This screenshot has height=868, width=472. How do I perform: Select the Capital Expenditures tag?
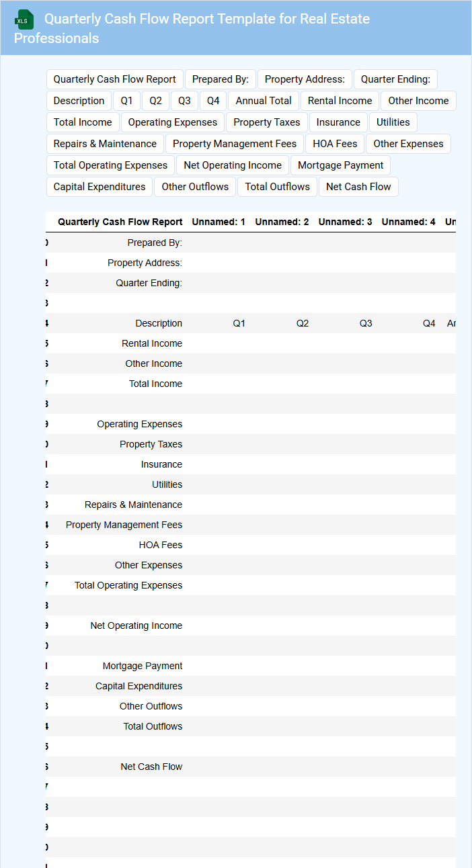[100, 187]
